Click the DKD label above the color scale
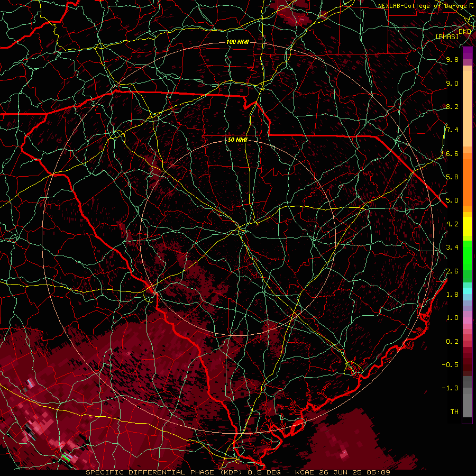 pos(465,31)
